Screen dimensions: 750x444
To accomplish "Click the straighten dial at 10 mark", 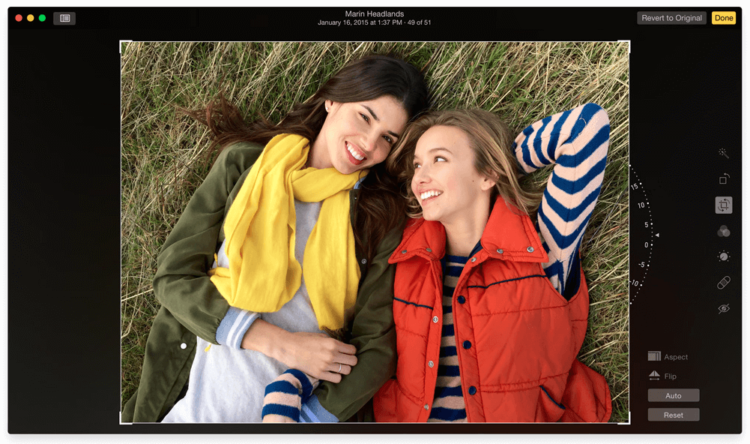I will coord(641,205).
